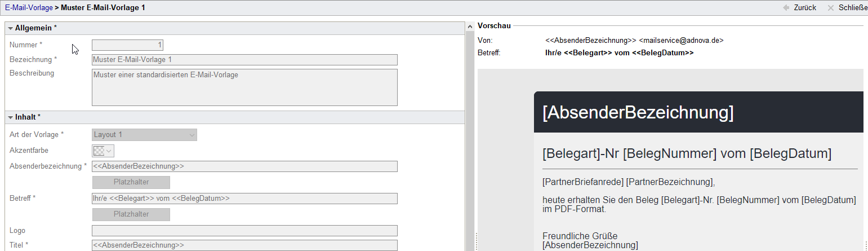
Task: Focus the Beschreibung text area
Action: [x=244, y=87]
